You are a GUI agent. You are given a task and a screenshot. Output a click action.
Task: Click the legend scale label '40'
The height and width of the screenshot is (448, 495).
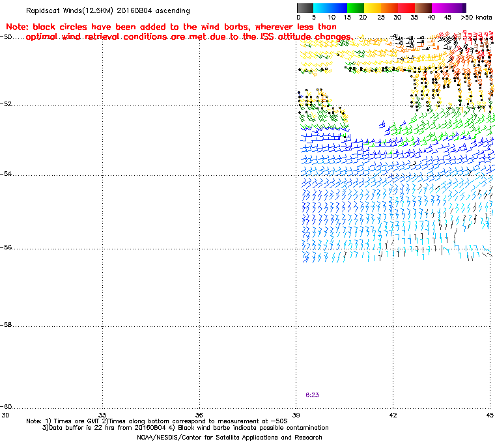pos(431,18)
